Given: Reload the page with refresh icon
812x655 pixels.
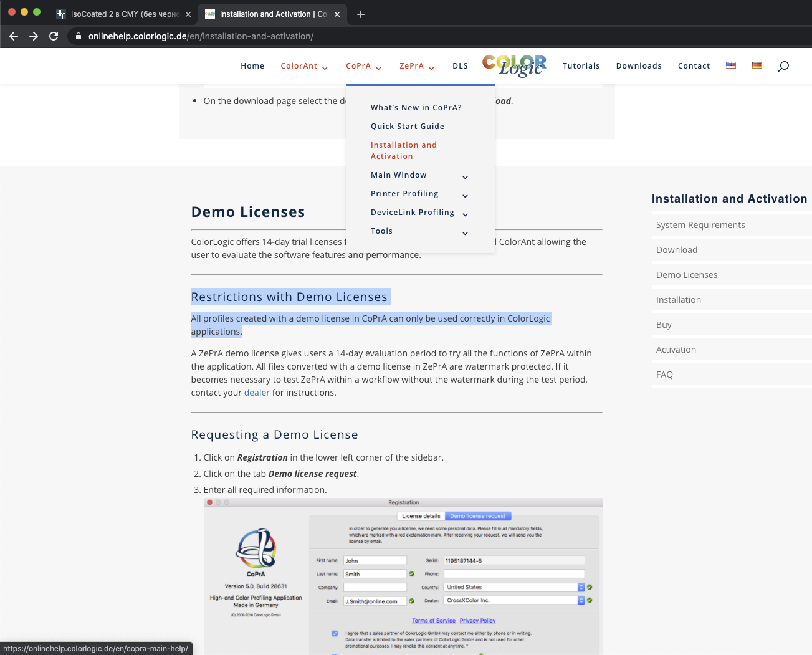Looking at the screenshot, I should tap(54, 36).
